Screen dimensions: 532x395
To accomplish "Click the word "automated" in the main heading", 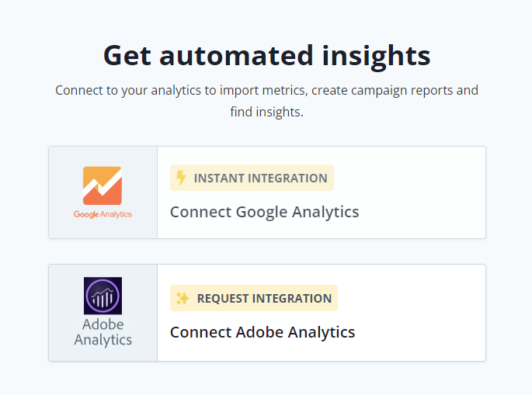I will pyautogui.click(x=236, y=56).
